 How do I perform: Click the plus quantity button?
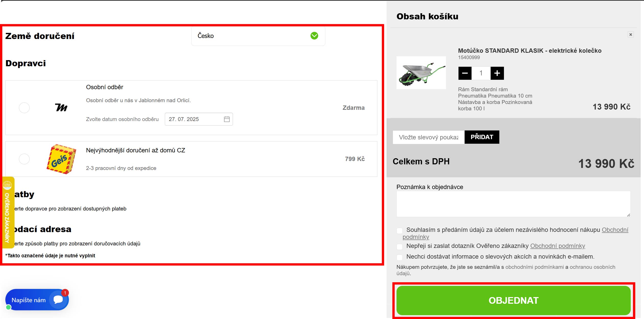(497, 73)
